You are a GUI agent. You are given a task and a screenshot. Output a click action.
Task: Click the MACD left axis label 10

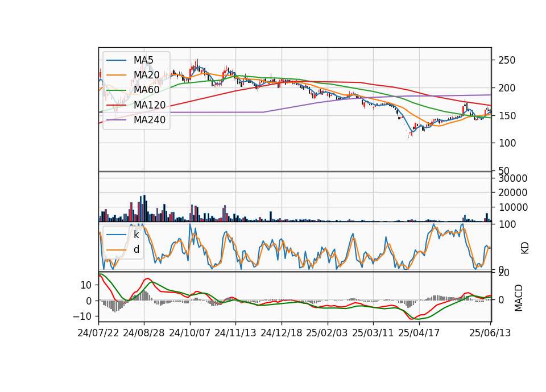pyautogui.click(x=86, y=285)
